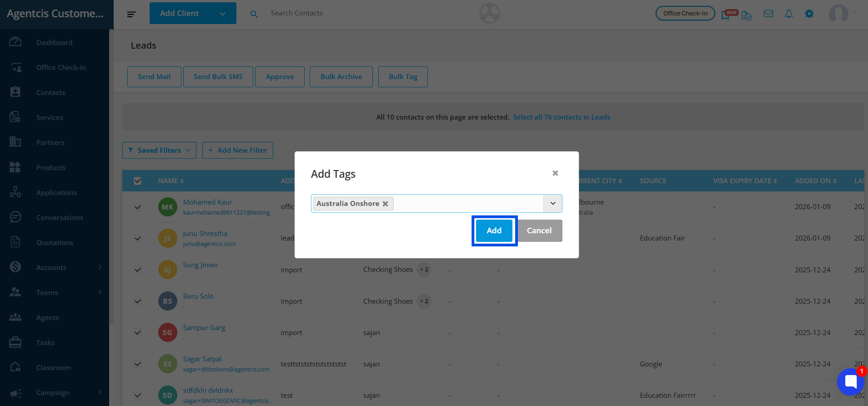Click the Office Check-In pill button
Viewport: 868px width, 406px height.
[685, 13]
